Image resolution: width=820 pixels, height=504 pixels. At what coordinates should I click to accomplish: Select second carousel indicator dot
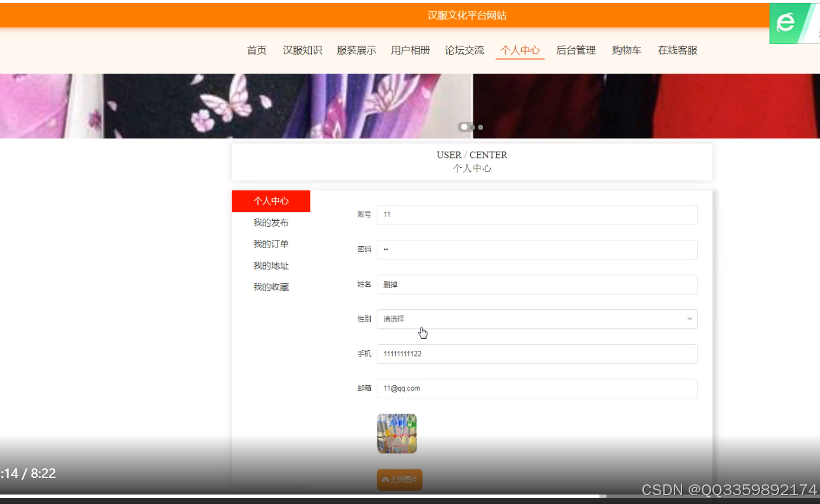coord(472,127)
